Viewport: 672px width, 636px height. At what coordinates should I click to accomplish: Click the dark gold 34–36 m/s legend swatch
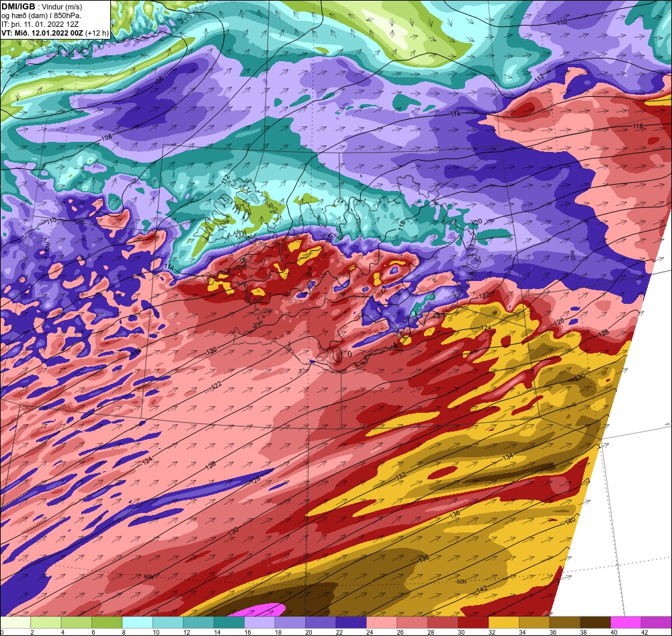pyautogui.click(x=534, y=623)
